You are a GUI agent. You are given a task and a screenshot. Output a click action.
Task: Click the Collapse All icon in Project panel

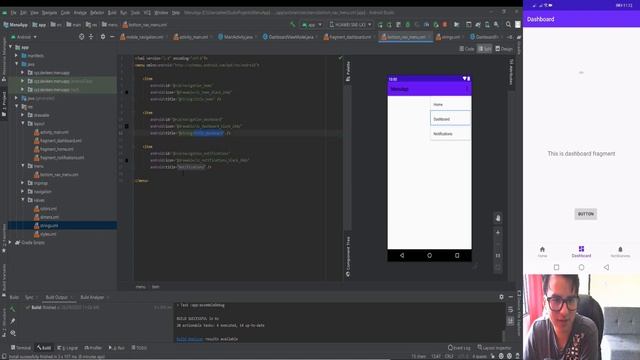pyautogui.click(x=91, y=37)
